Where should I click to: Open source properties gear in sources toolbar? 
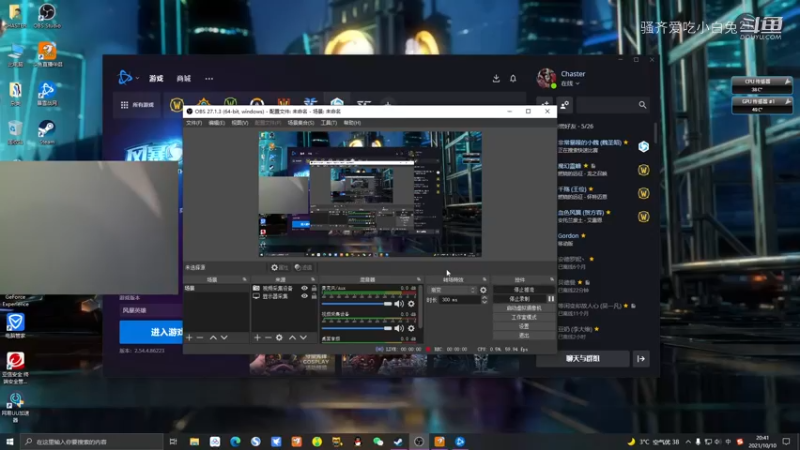click(x=279, y=338)
